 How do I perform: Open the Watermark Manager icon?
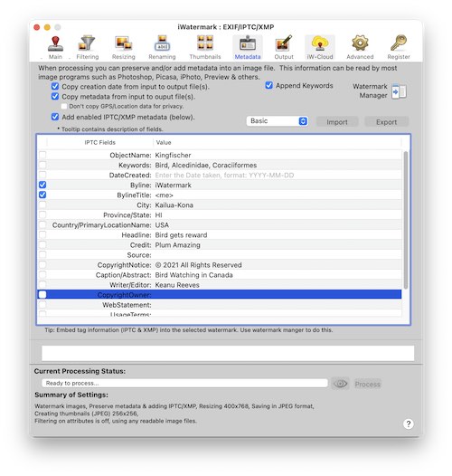[x=399, y=91]
